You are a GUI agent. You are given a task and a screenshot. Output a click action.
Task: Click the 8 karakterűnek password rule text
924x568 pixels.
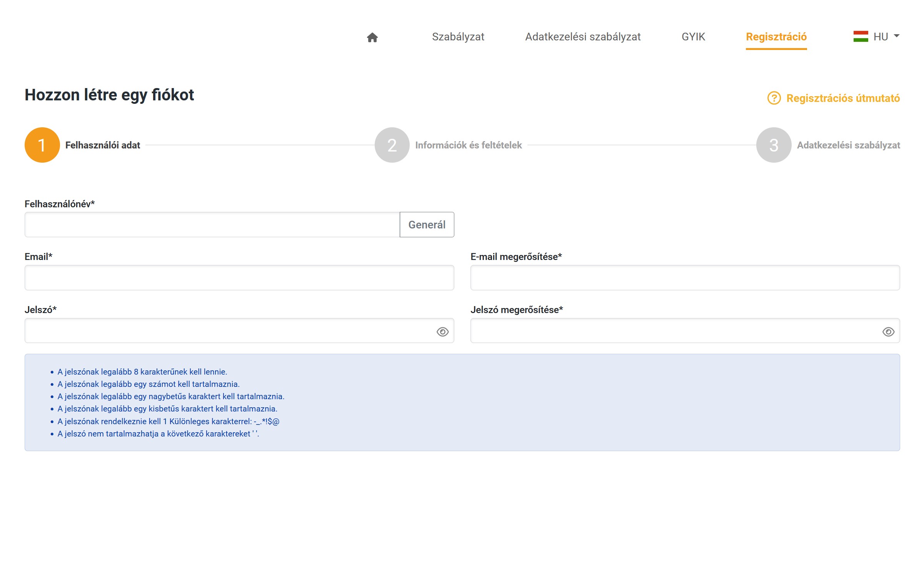(x=142, y=372)
